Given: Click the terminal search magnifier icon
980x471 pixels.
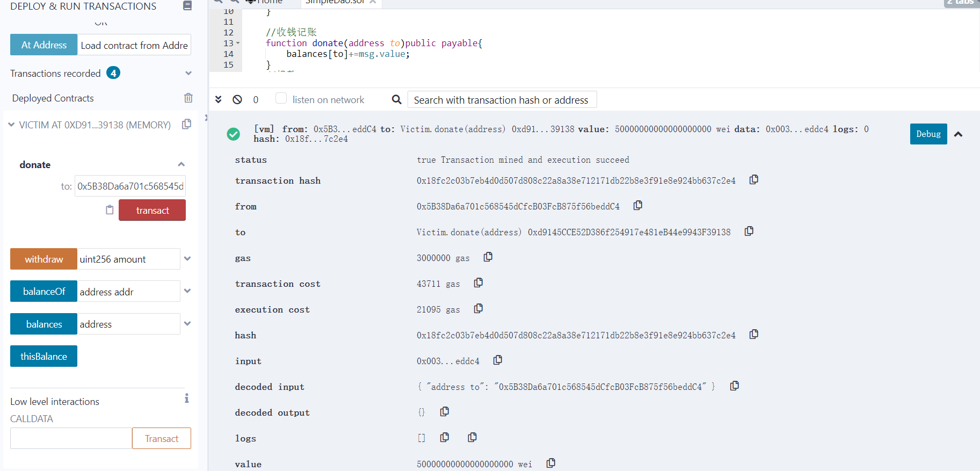Looking at the screenshot, I should pyautogui.click(x=396, y=100).
